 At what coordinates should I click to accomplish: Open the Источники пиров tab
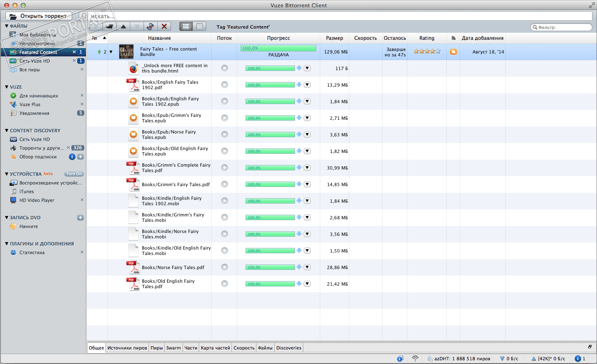point(127,348)
